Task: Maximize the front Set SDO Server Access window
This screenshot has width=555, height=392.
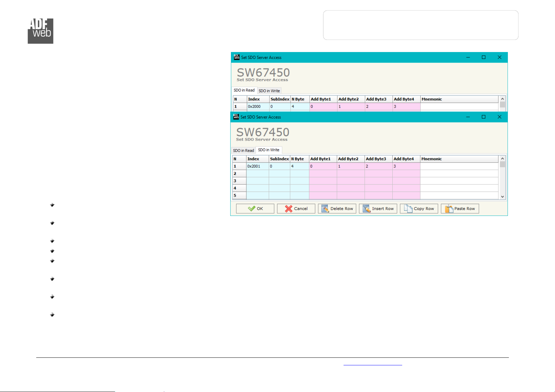Action: (484, 117)
